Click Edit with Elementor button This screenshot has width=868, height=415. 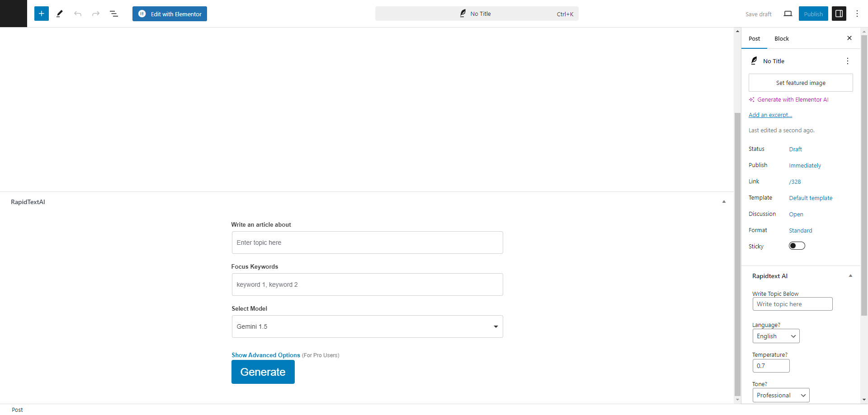click(170, 14)
